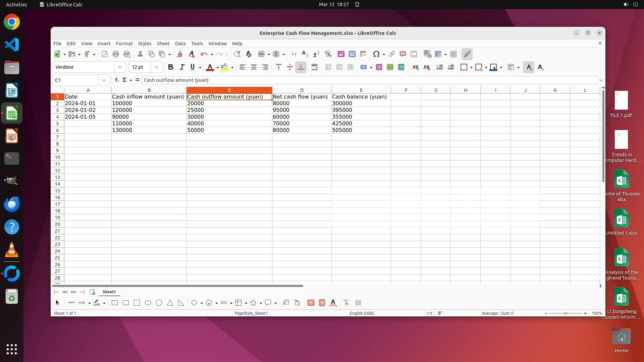Click the Format as Percent icon
This screenshot has height=362, width=644.
point(379,67)
